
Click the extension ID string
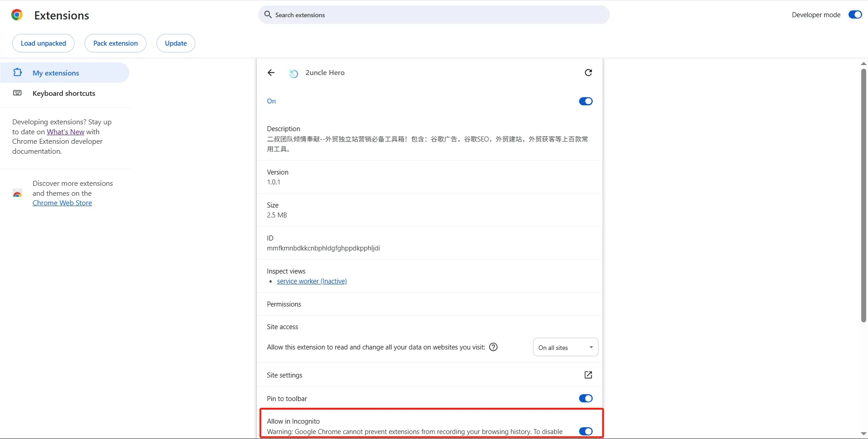[x=323, y=248]
